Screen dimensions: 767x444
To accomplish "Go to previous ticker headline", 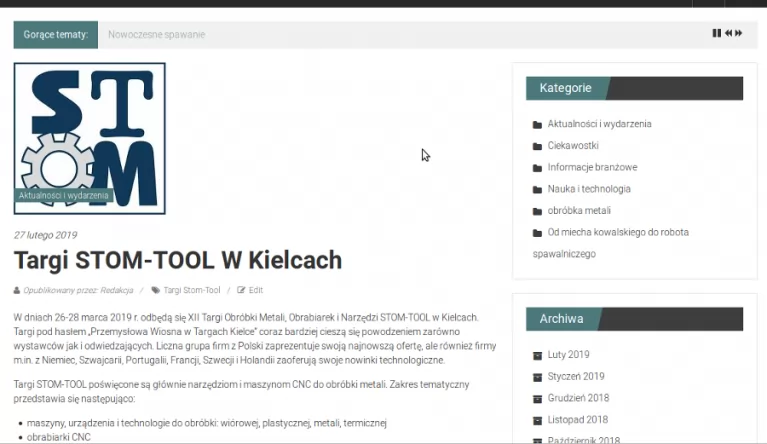I will click(728, 33).
